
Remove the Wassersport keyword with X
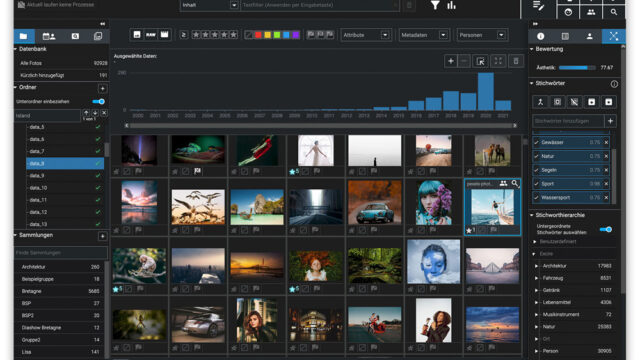coord(606,198)
